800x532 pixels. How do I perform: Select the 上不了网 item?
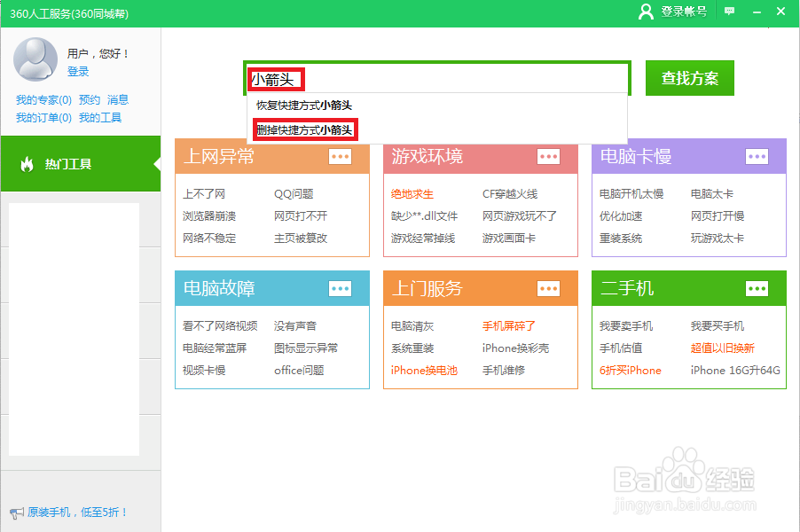204,194
